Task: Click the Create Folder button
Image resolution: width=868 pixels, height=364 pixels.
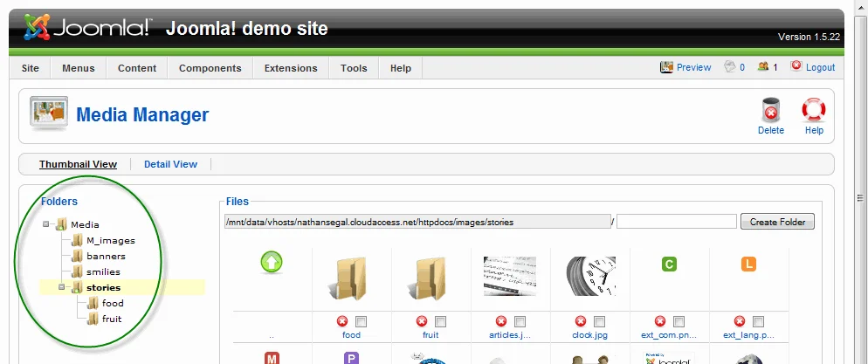Action: tap(777, 222)
